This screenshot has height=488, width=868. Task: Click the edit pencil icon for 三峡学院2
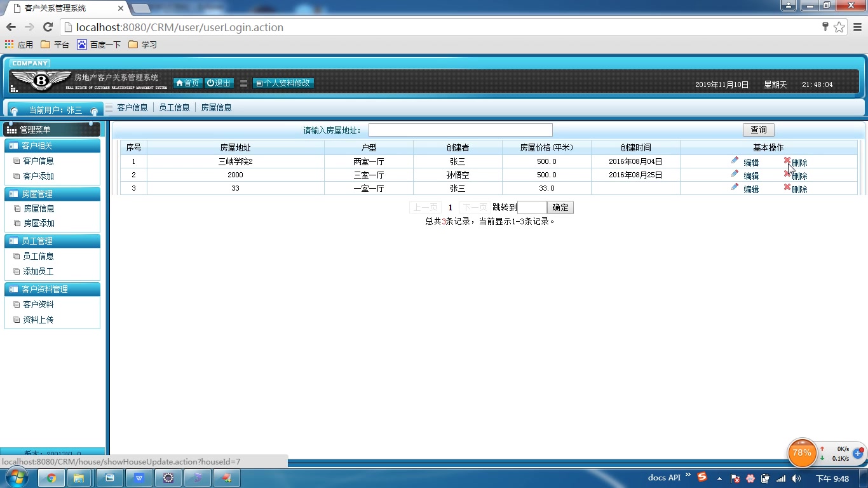tap(735, 159)
